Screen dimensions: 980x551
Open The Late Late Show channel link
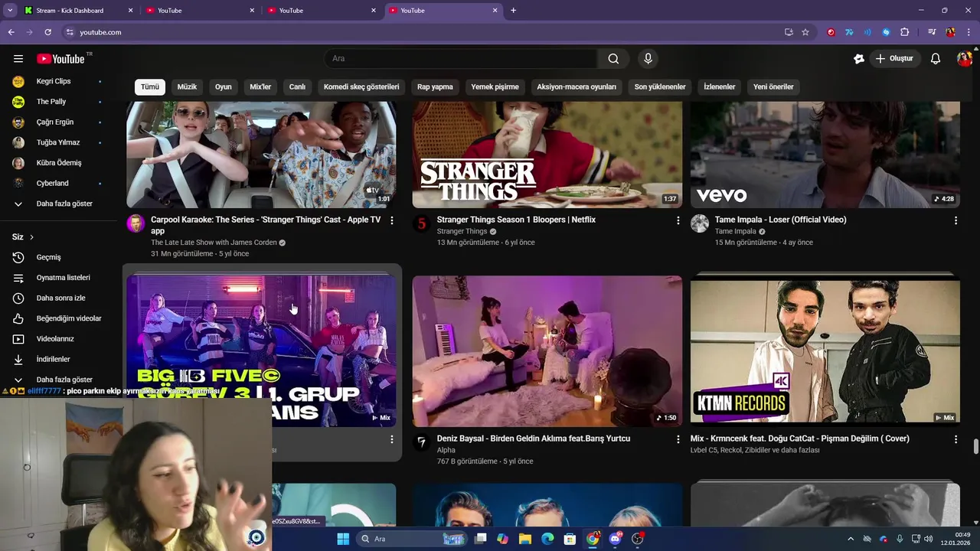click(214, 243)
